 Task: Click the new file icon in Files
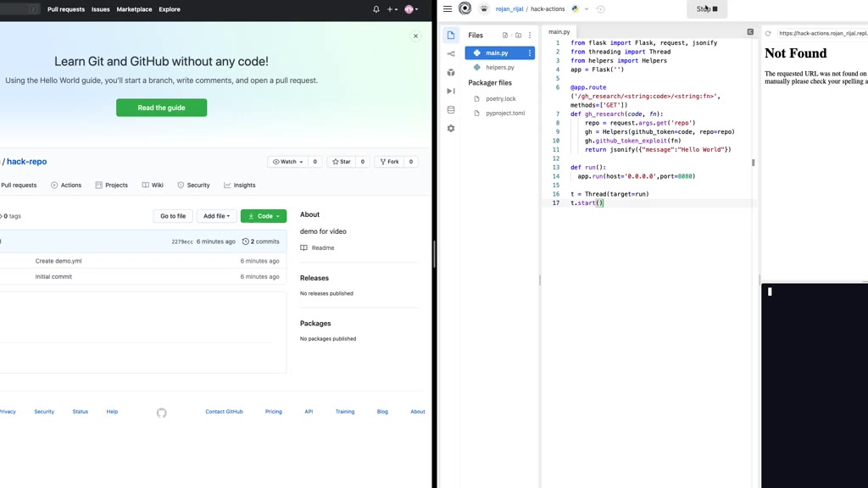pyautogui.click(x=505, y=36)
